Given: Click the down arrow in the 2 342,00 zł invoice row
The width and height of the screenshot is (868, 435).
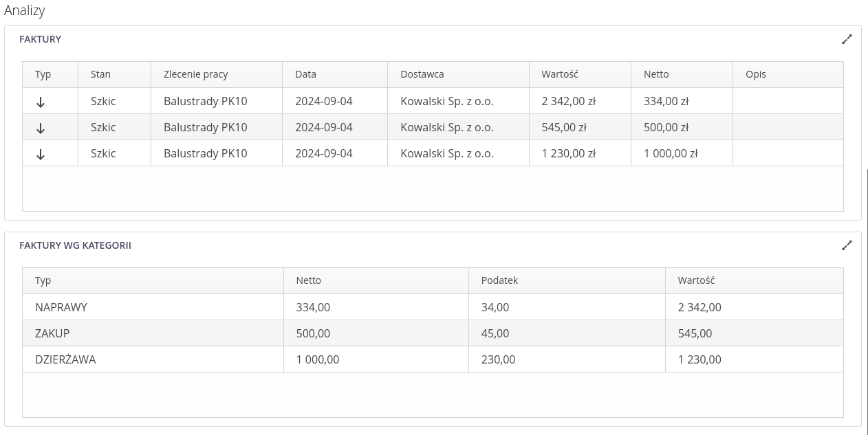Looking at the screenshot, I should click(41, 102).
